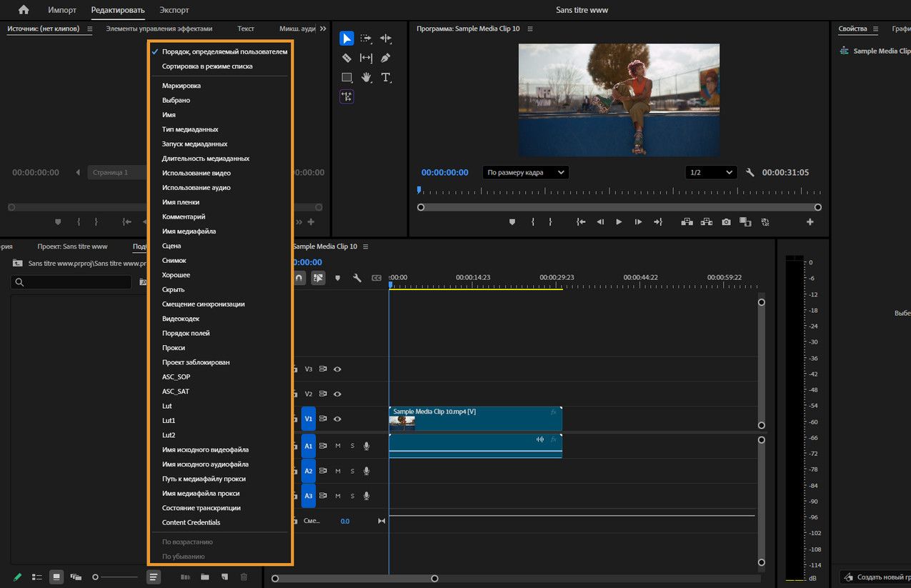Image resolution: width=911 pixels, height=588 pixels.
Task: Open playback resolution 1/2 dropdown
Action: coord(710,172)
